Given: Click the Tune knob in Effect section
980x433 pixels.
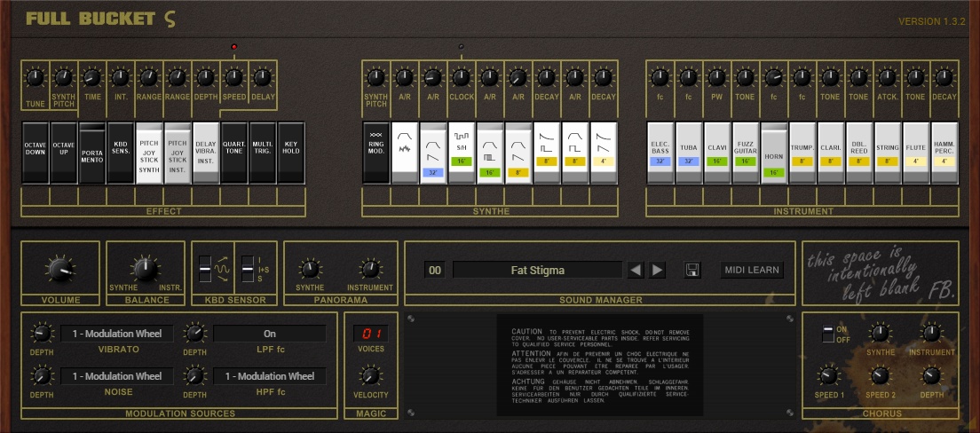Looking at the screenshot, I should click(35, 78).
